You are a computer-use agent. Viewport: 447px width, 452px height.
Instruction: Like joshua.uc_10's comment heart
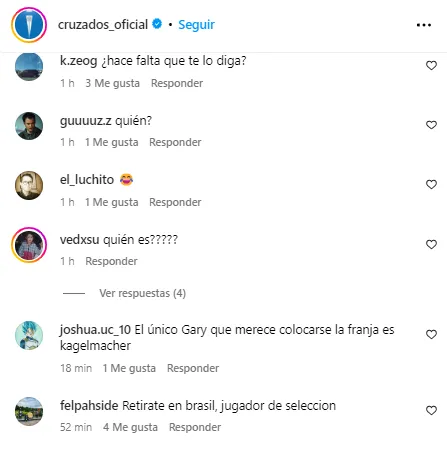click(431, 334)
